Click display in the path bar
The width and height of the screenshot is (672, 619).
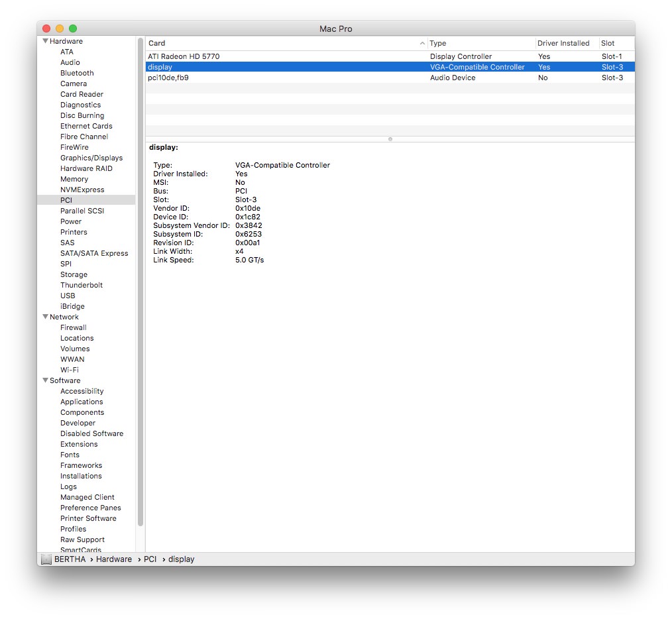point(182,559)
